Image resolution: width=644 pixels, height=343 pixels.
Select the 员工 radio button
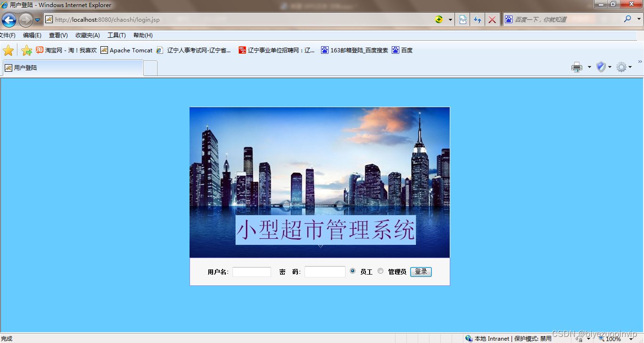click(x=352, y=271)
